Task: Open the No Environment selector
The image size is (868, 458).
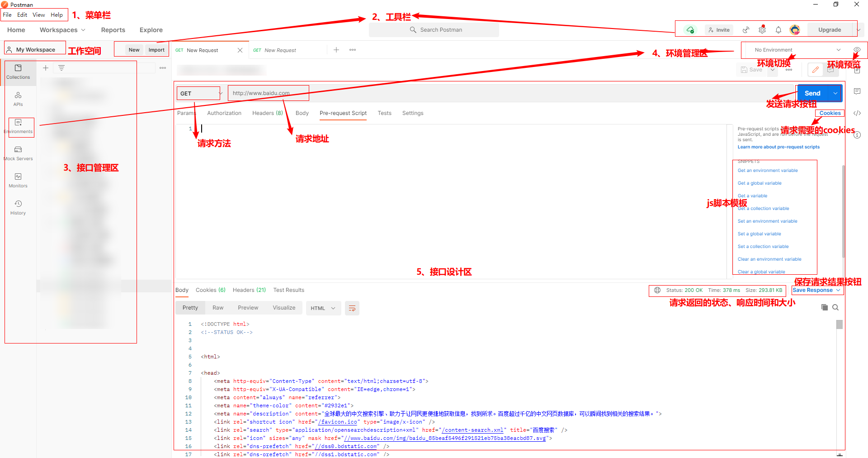Action: 797,50
